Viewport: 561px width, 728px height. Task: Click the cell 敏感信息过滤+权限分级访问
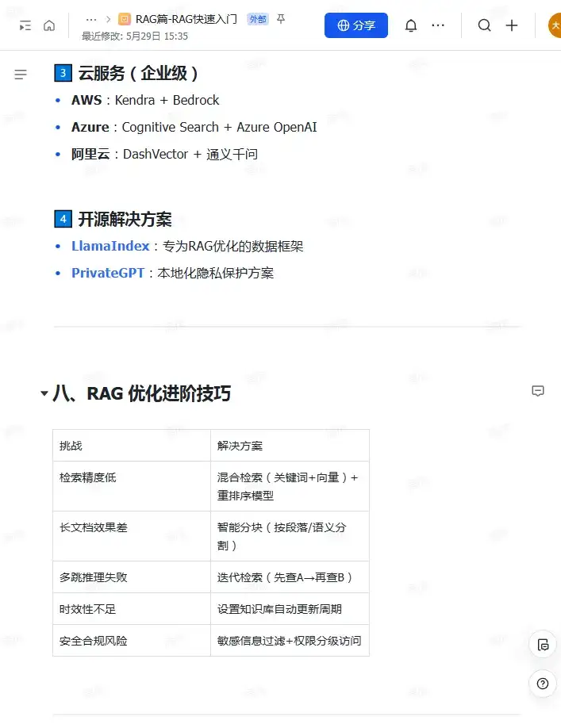pos(290,640)
